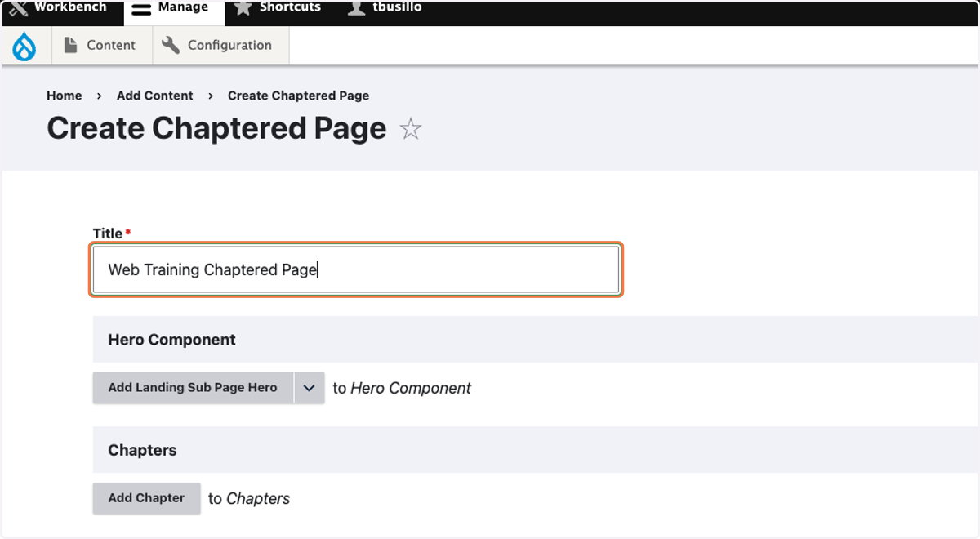Image resolution: width=980 pixels, height=539 pixels.
Task: Open the Content admin menu
Action: pos(101,46)
